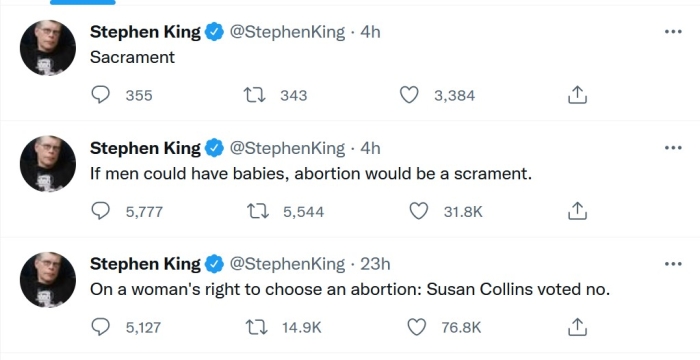This screenshot has height=360, width=700.
Task: Like the tweet with 76.8K likes
Action: tap(417, 327)
